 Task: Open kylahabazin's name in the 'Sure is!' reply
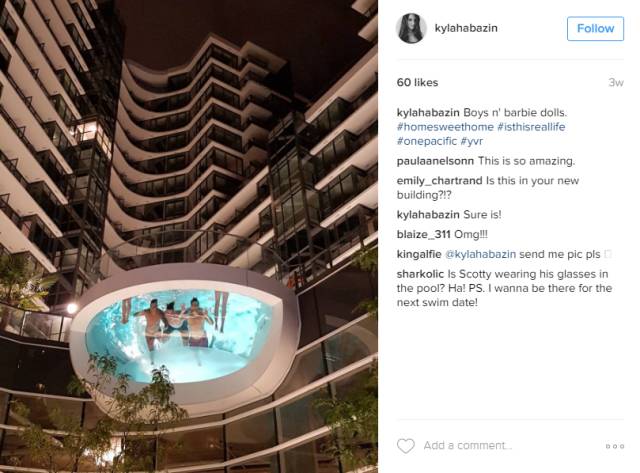(428, 215)
